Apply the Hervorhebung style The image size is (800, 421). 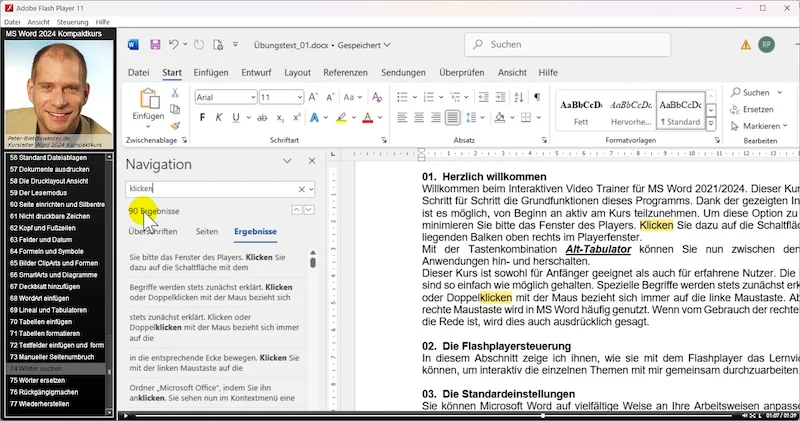click(631, 113)
